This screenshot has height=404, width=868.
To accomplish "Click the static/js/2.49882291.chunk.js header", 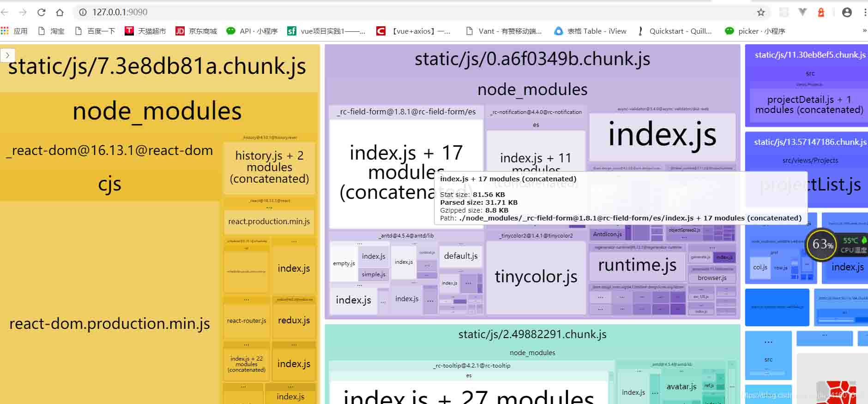I will point(532,334).
